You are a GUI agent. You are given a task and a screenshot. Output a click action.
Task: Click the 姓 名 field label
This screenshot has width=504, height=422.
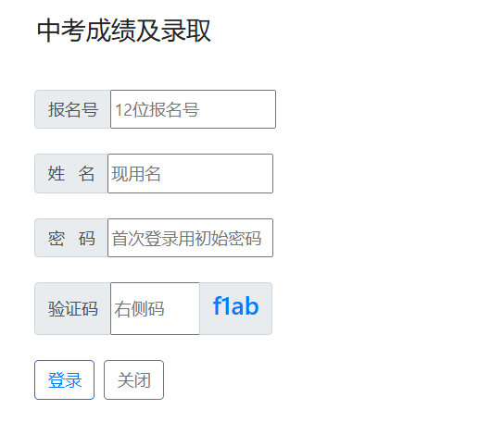(71, 173)
